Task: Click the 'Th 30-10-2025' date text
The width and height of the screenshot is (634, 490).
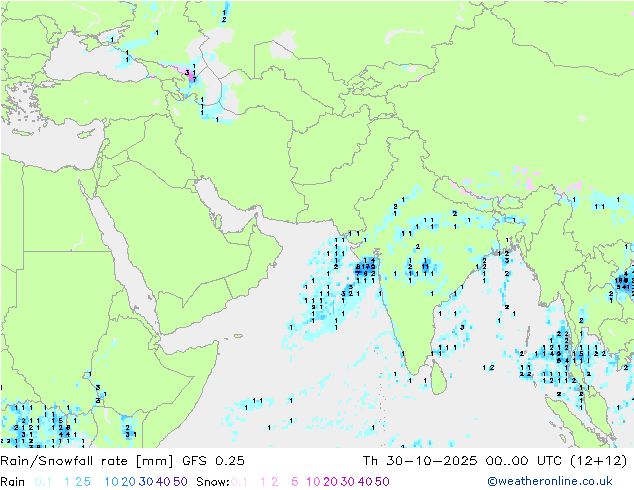Action: point(420,461)
